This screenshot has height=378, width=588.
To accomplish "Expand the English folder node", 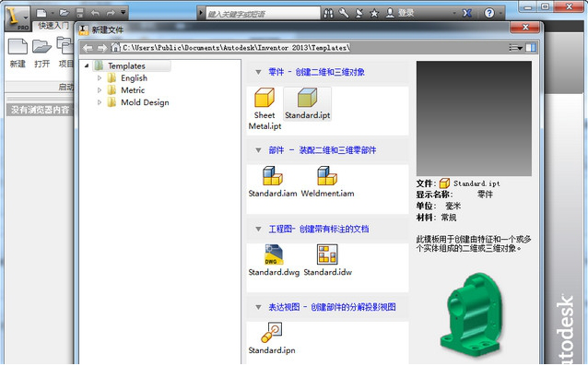I will pyautogui.click(x=100, y=78).
